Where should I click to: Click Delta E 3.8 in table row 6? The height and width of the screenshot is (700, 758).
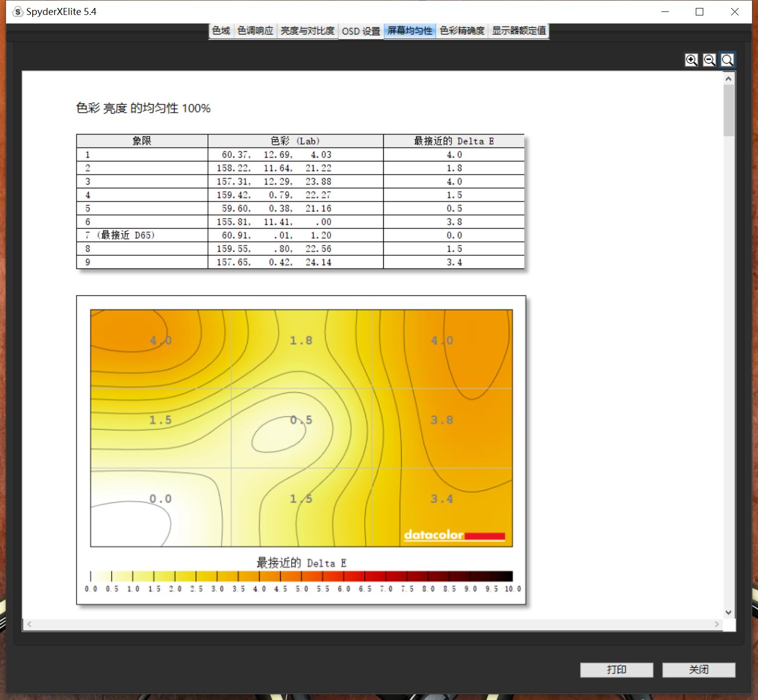tap(454, 222)
